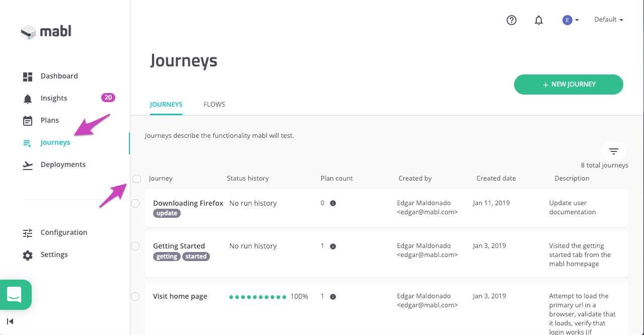
Task: Open the notifications bell icon
Action: tap(539, 20)
